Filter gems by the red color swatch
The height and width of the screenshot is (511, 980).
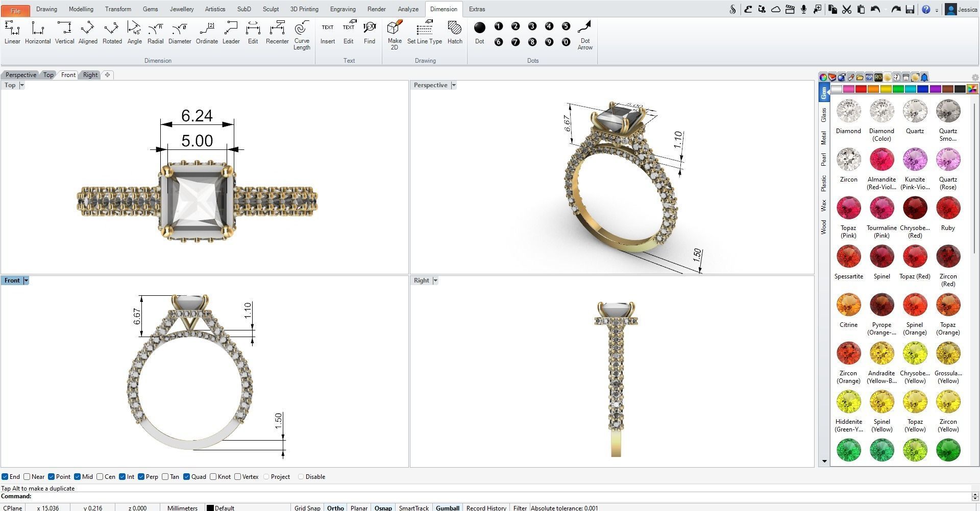(x=861, y=89)
